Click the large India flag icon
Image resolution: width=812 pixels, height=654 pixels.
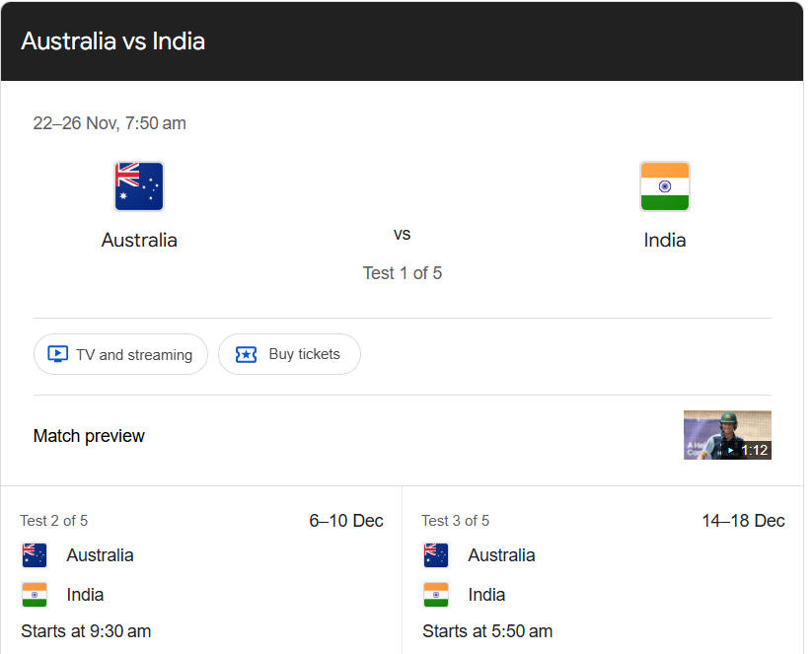(664, 186)
